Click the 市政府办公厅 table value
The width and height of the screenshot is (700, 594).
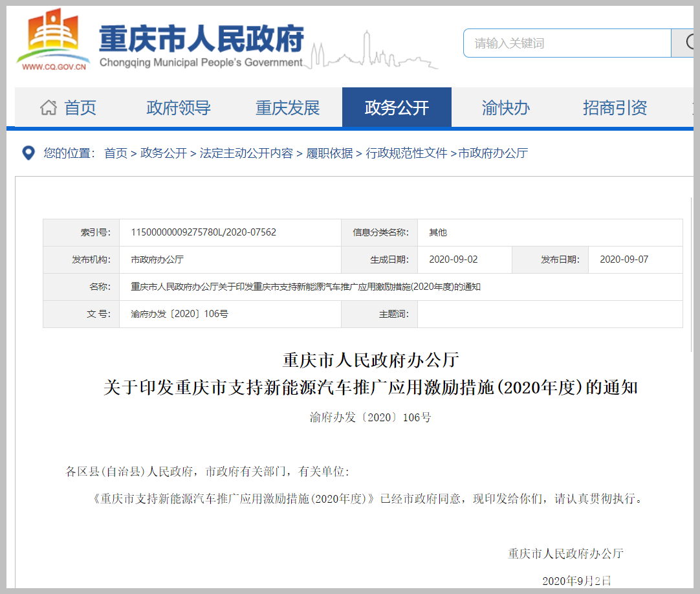pos(157,259)
